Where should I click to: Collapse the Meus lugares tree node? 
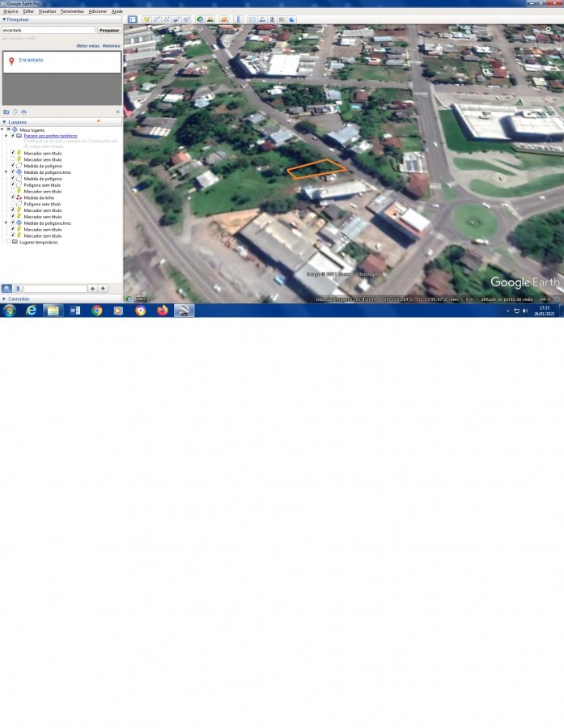click(2, 129)
